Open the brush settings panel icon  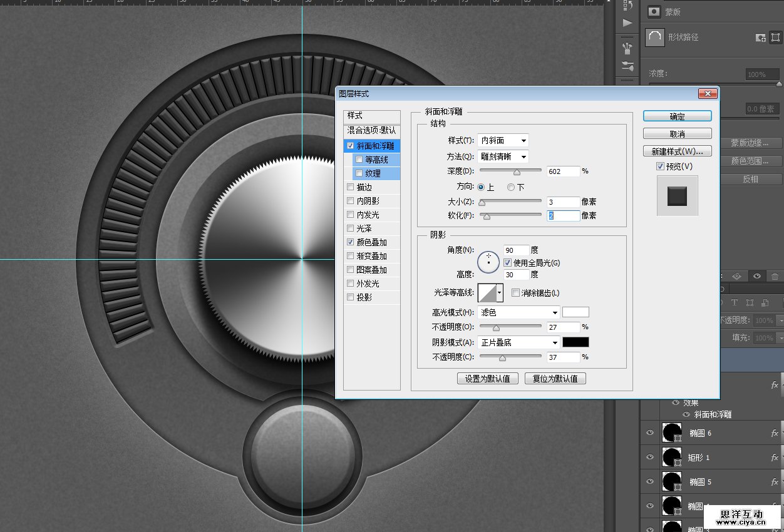click(627, 66)
